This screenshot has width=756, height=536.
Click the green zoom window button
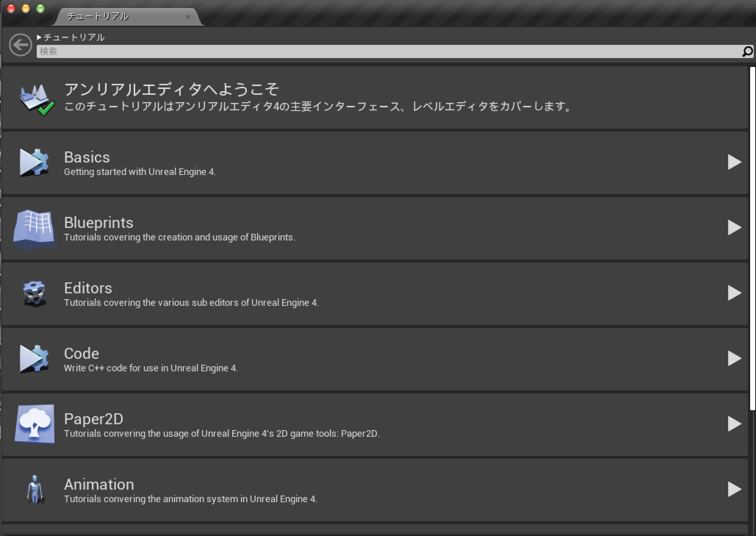[x=40, y=8]
